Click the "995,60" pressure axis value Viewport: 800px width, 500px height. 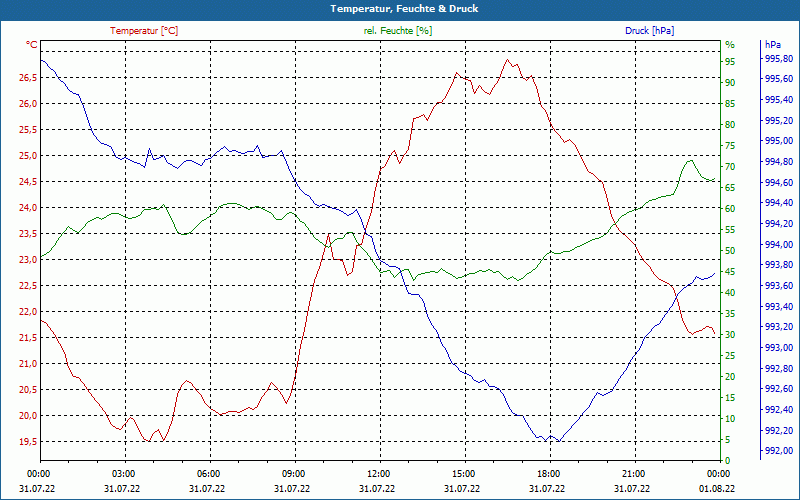click(779, 79)
